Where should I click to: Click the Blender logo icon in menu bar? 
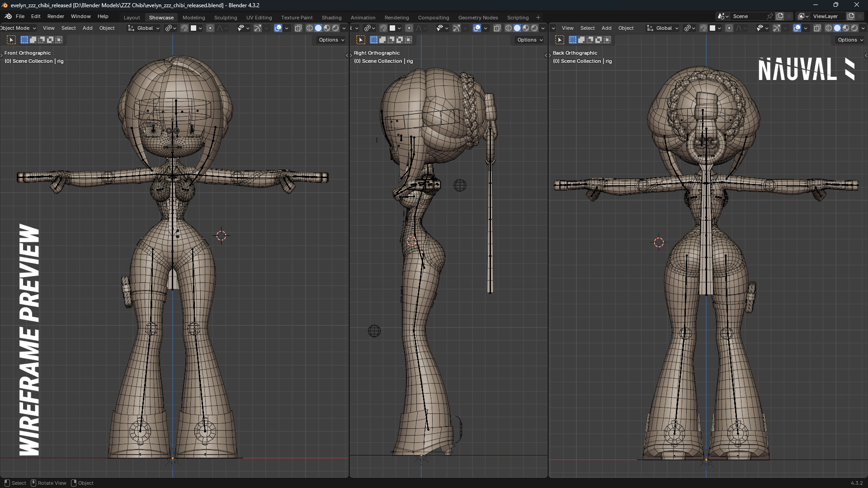pyautogui.click(x=8, y=16)
